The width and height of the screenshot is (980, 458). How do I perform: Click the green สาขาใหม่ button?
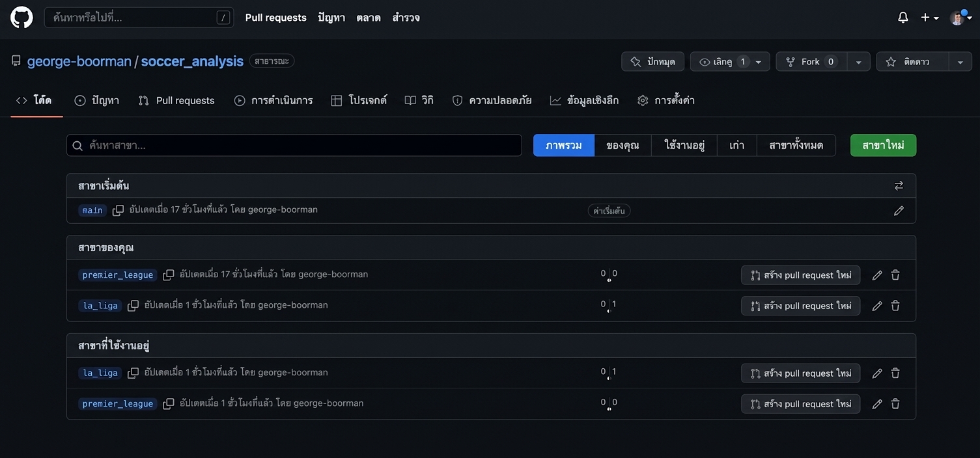tap(883, 145)
